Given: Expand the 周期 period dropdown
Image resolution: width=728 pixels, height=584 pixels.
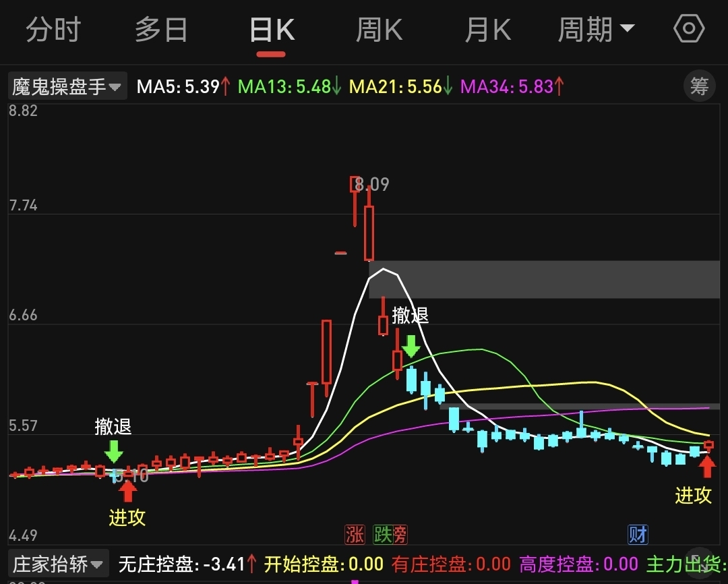Looking at the screenshot, I should click(596, 30).
